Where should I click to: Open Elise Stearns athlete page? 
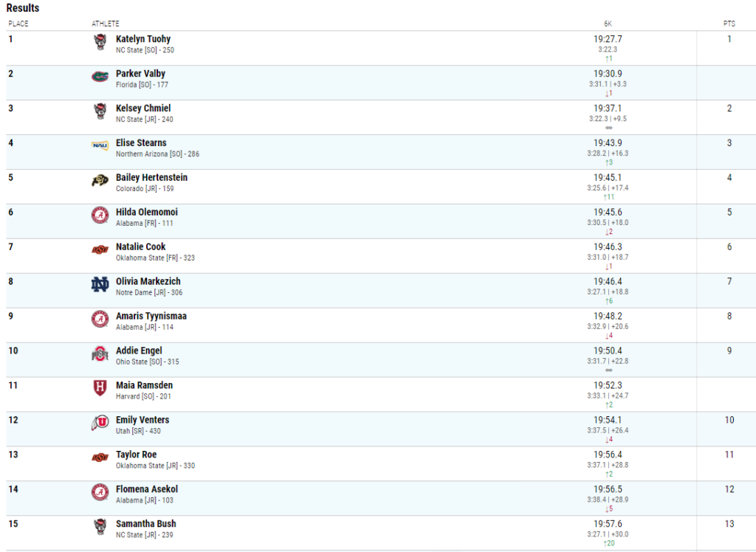click(141, 143)
